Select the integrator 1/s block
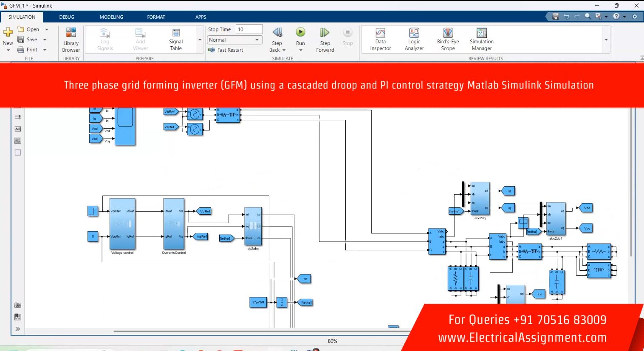This screenshot has height=351, width=644. pos(282,302)
